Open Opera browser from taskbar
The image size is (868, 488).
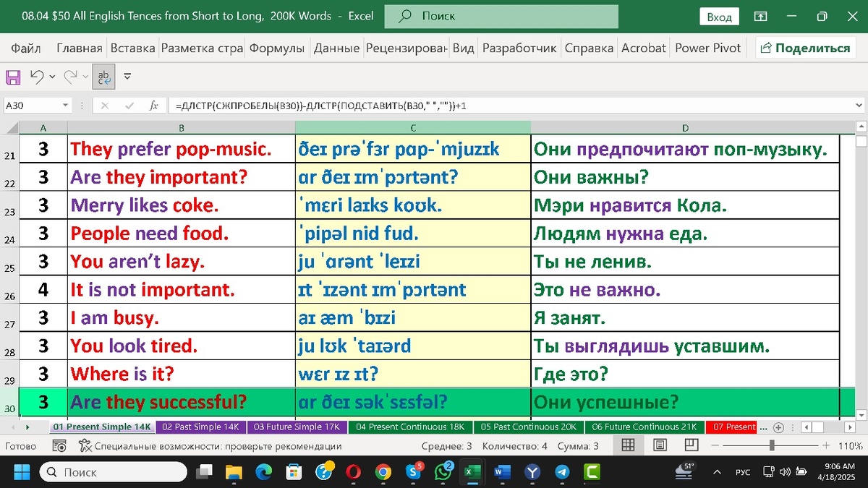point(354,472)
